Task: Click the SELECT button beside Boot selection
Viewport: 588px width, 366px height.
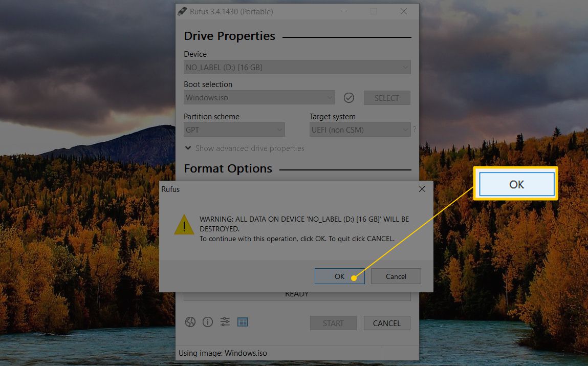Action: pos(386,98)
